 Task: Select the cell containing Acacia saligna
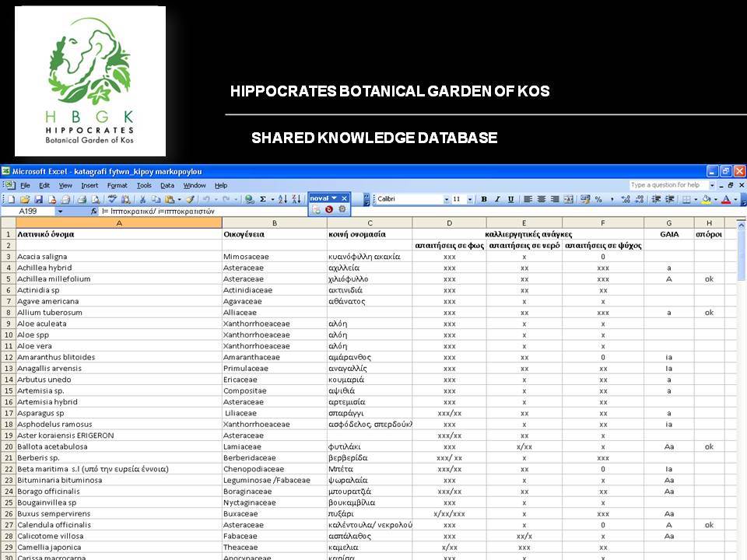(x=119, y=257)
